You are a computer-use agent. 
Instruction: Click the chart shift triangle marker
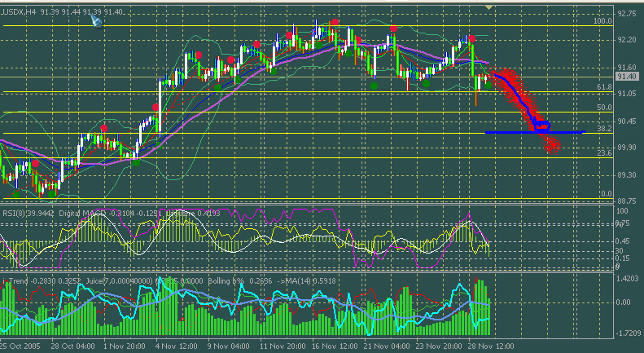pos(488,7)
